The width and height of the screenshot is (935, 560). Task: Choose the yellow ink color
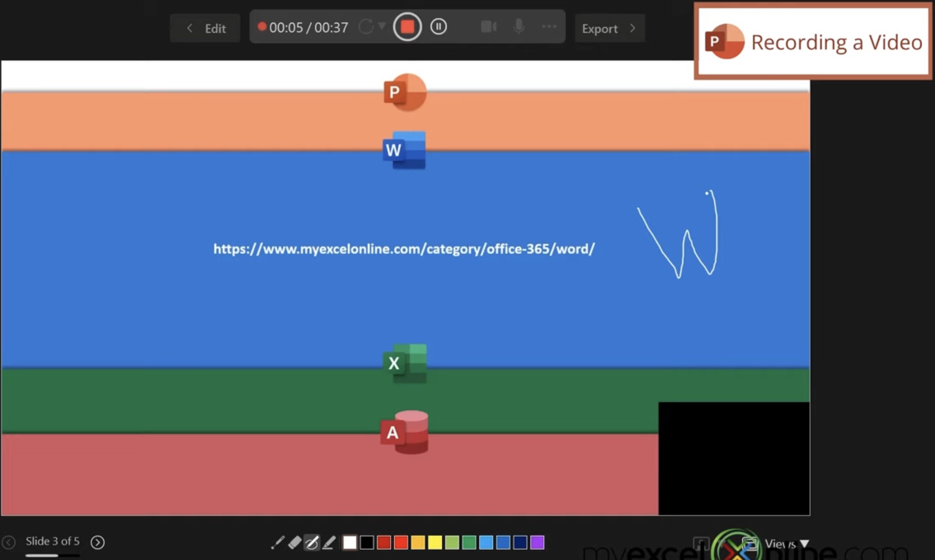tap(435, 543)
